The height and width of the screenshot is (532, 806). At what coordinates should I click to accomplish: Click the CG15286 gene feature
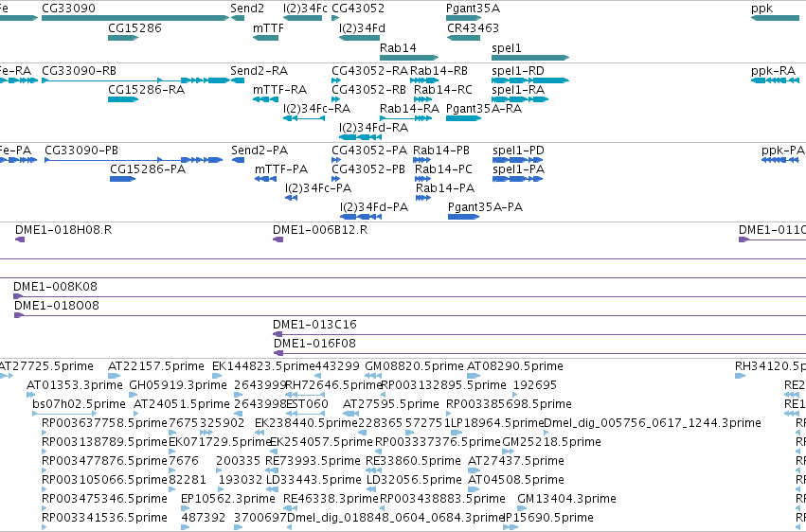click(x=123, y=38)
